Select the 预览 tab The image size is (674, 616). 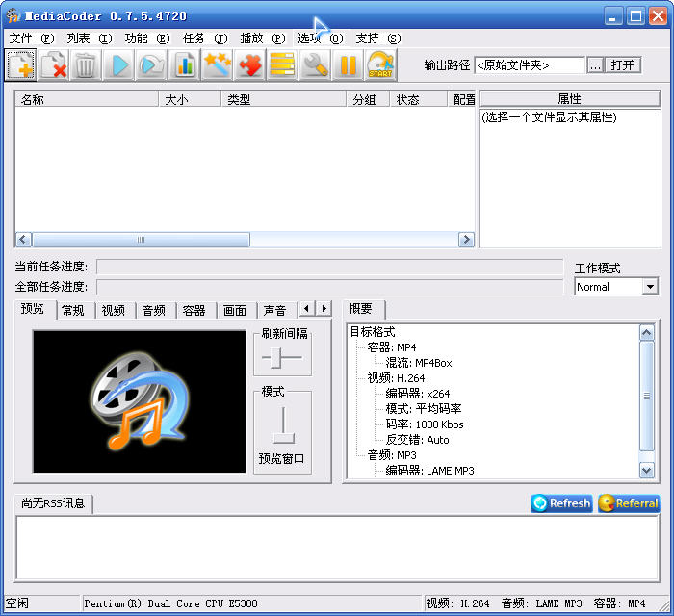pyautogui.click(x=33, y=309)
